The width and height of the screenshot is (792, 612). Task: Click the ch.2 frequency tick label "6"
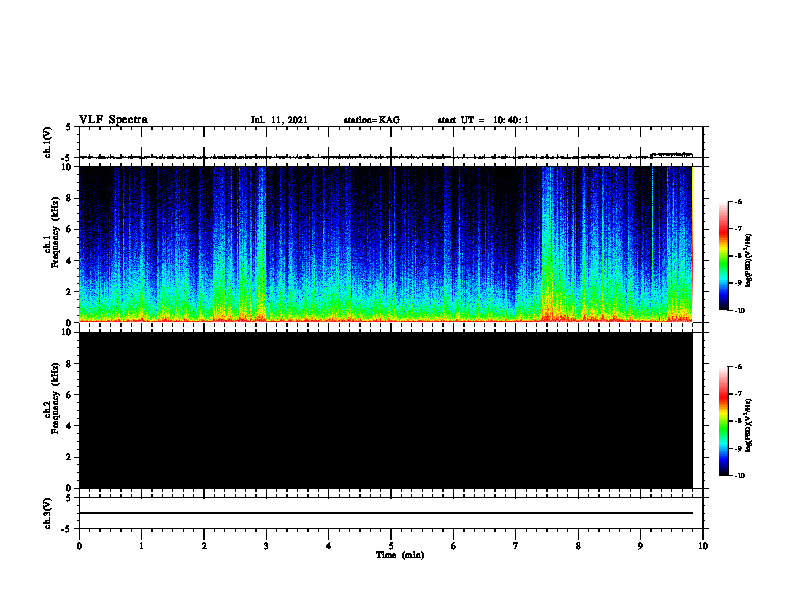point(69,395)
